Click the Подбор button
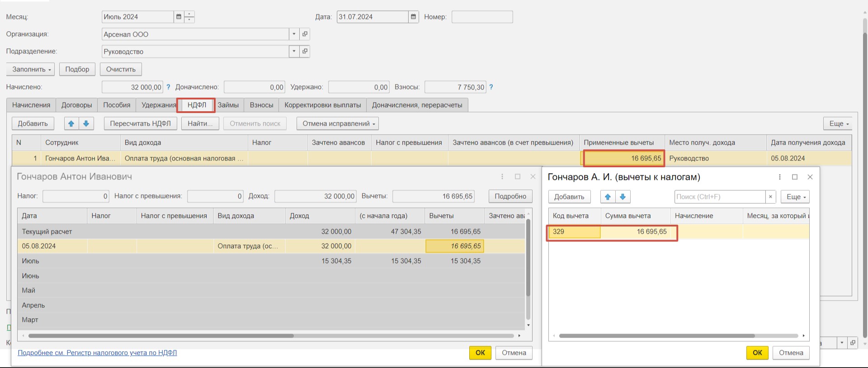 click(77, 69)
